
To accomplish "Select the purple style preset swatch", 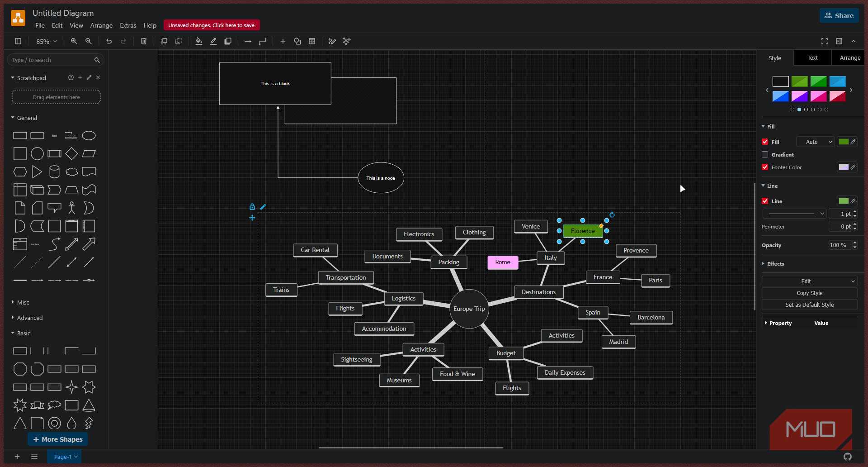I will pos(799,96).
